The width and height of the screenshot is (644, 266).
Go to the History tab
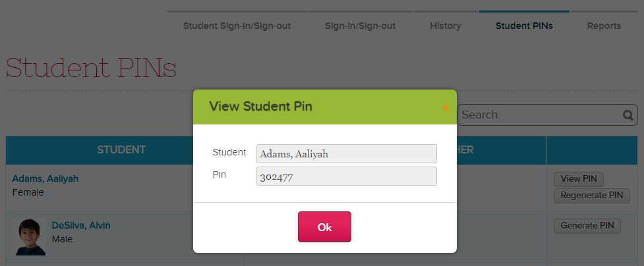(446, 26)
